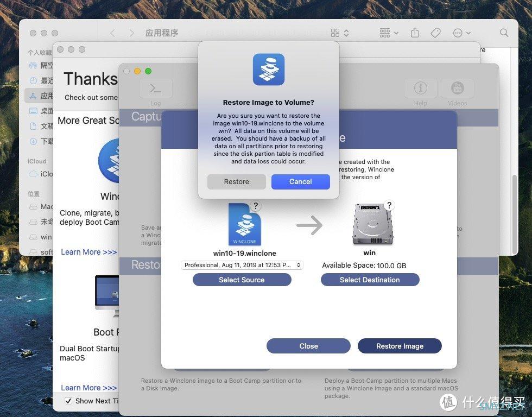The width and height of the screenshot is (532, 417).
Task: Select Desktop (桌面) in Finder sidebar
Action: click(x=41, y=111)
